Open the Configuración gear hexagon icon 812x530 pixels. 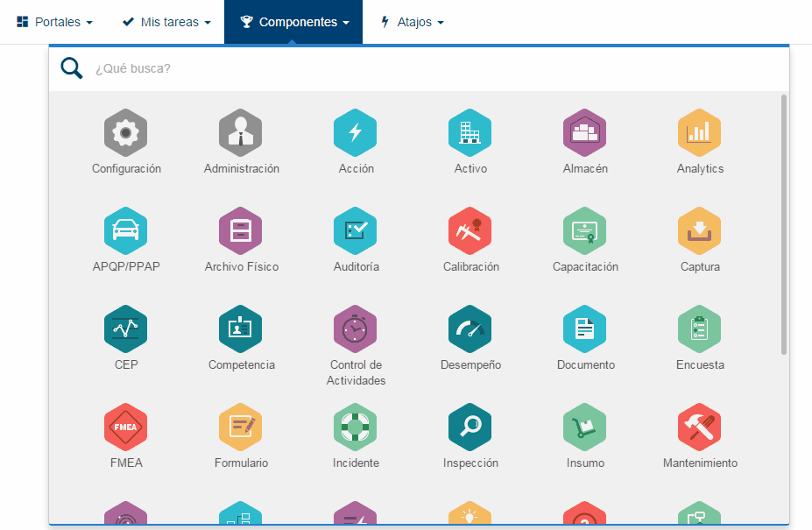(126, 132)
